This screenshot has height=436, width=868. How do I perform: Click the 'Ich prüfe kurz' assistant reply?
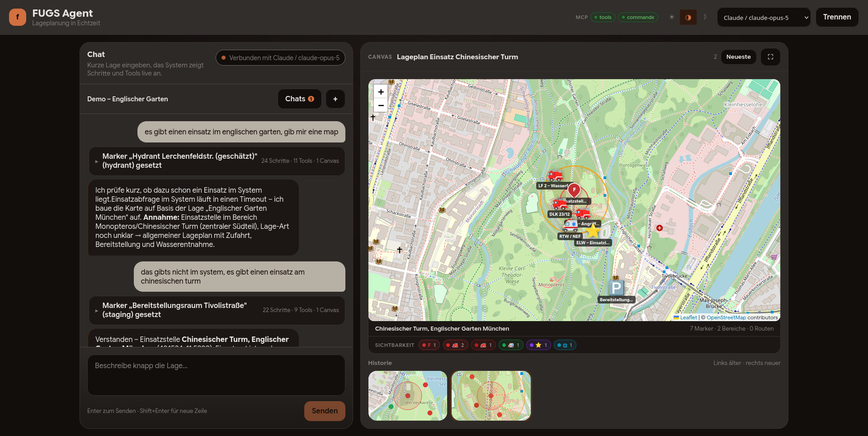(x=193, y=218)
